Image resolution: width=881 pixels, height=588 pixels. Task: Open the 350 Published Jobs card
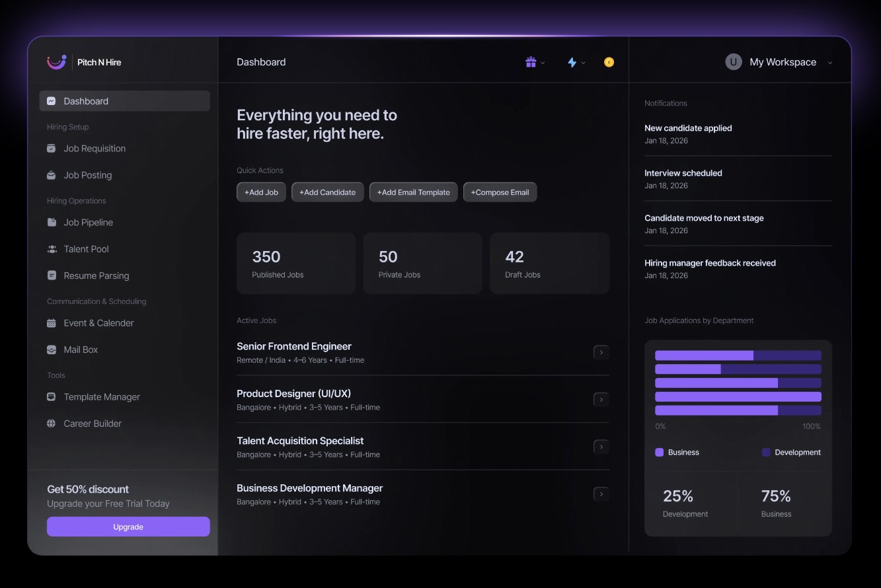(x=296, y=263)
